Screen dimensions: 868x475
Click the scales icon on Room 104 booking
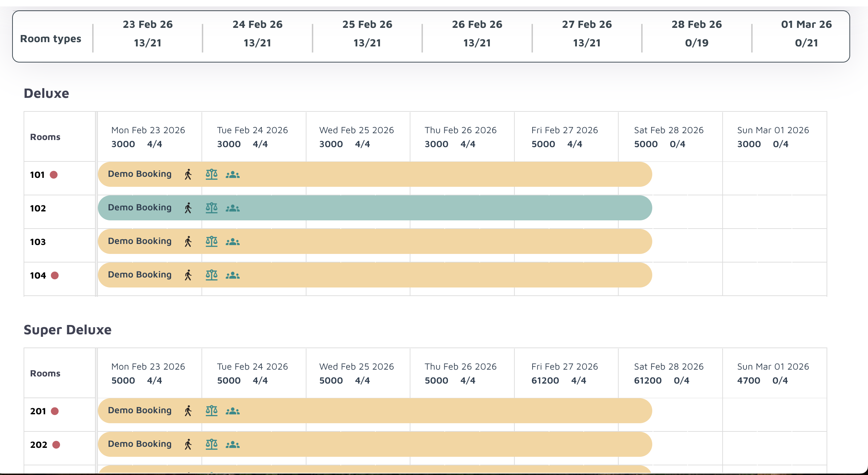[x=211, y=275]
